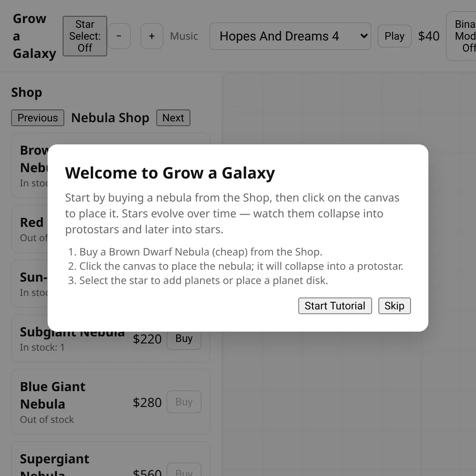The height and width of the screenshot is (476, 476).
Task: Toggle the Star Select button
Action: [x=84, y=36]
